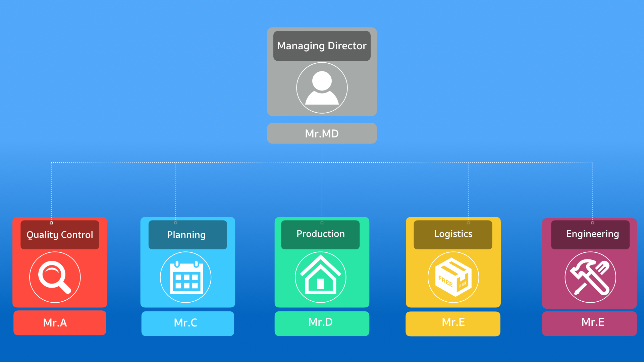Screen dimensions: 644x362
Task: Select the Quality Control magnifying glass icon
Action: coord(55,277)
